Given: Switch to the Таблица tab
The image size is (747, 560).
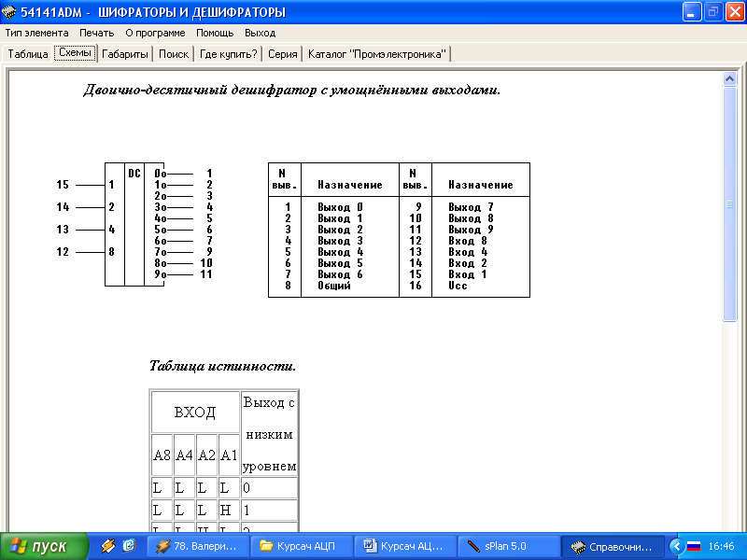Looking at the screenshot, I should point(28,54).
